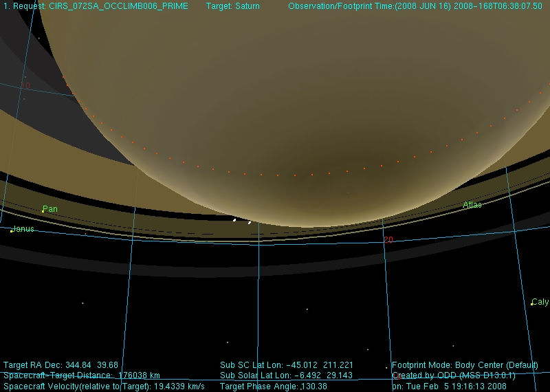The height and width of the screenshot is (392, 550).
Task: Select the Caly moon label at right edge
Action: coord(540,302)
